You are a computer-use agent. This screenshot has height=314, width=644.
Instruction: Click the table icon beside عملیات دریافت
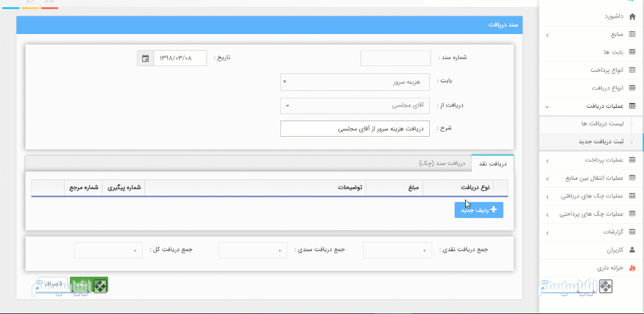(x=632, y=106)
